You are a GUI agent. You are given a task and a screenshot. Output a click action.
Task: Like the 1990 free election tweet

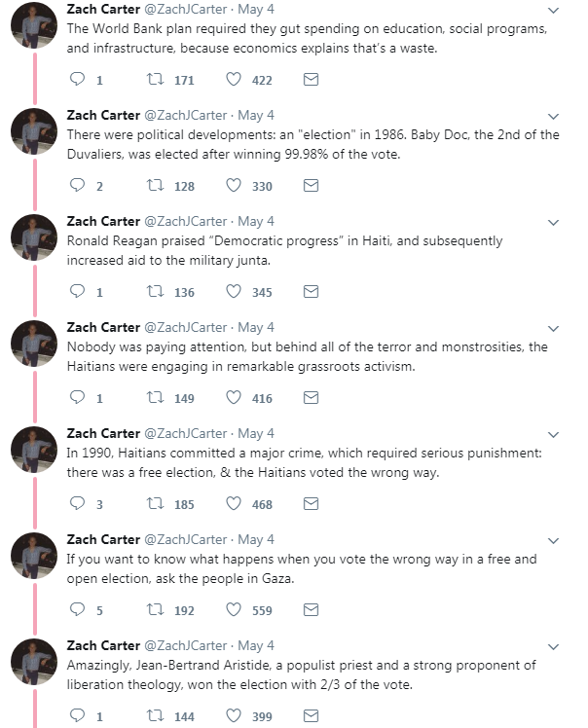pos(234,504)
